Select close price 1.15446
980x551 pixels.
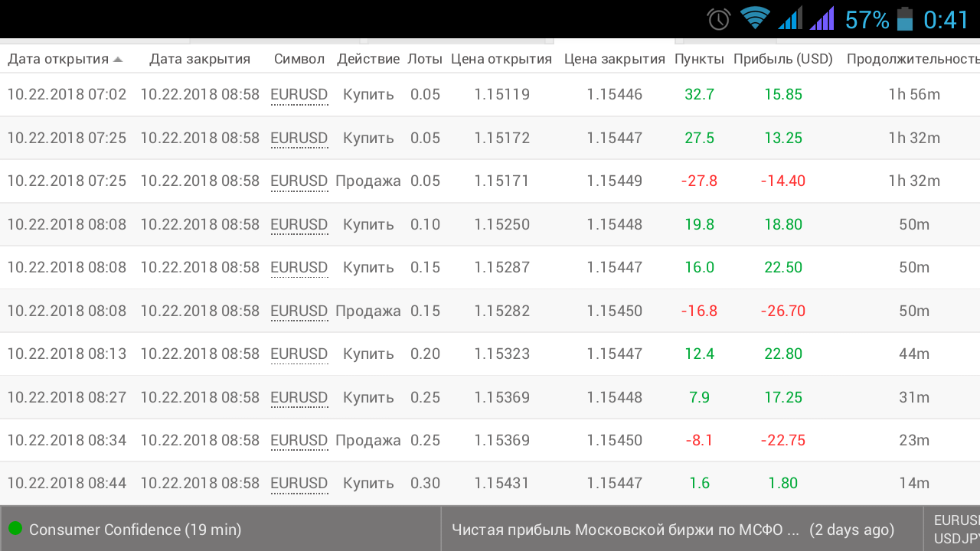pyautogui.click(x=615, y=95)
